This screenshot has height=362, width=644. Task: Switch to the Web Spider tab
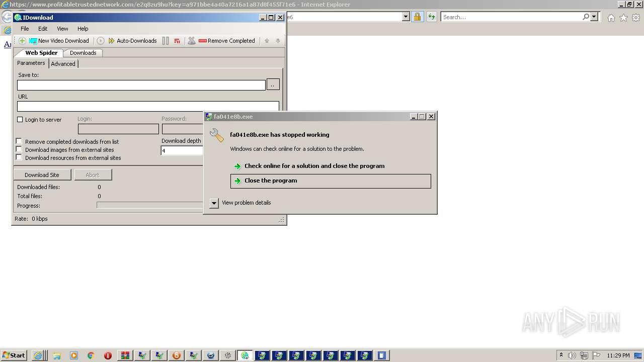(40, 53)
